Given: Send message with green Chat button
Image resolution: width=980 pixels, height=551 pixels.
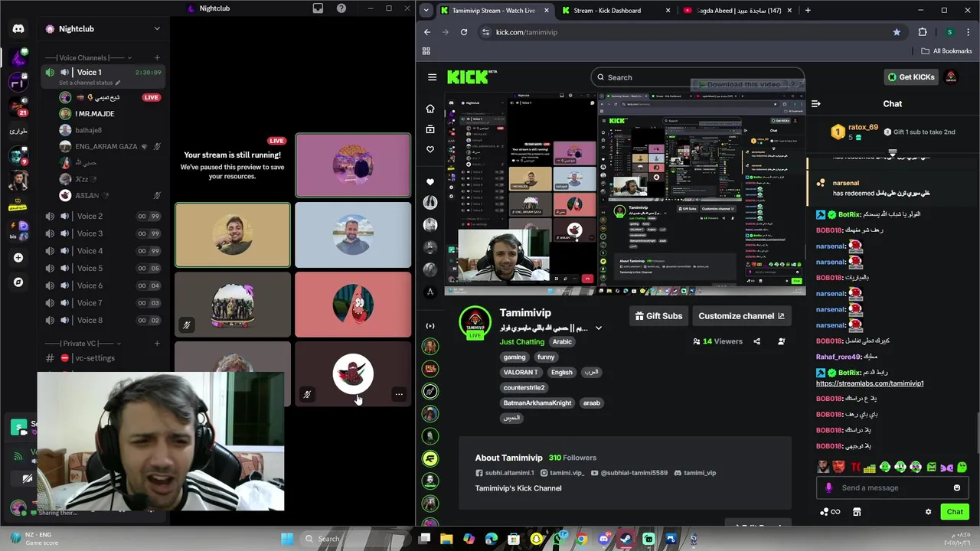Looking at the screenshot, I should (x=955, y=512).
